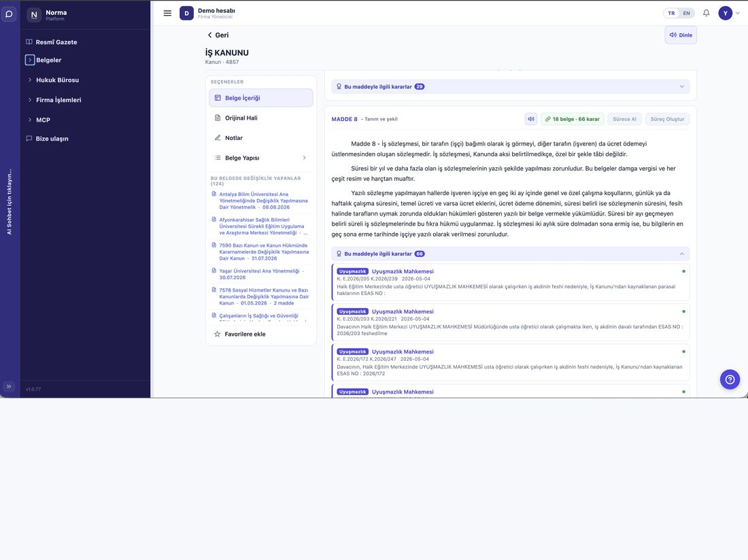Expand the Belgeler sidebar section

pos(29,60)
